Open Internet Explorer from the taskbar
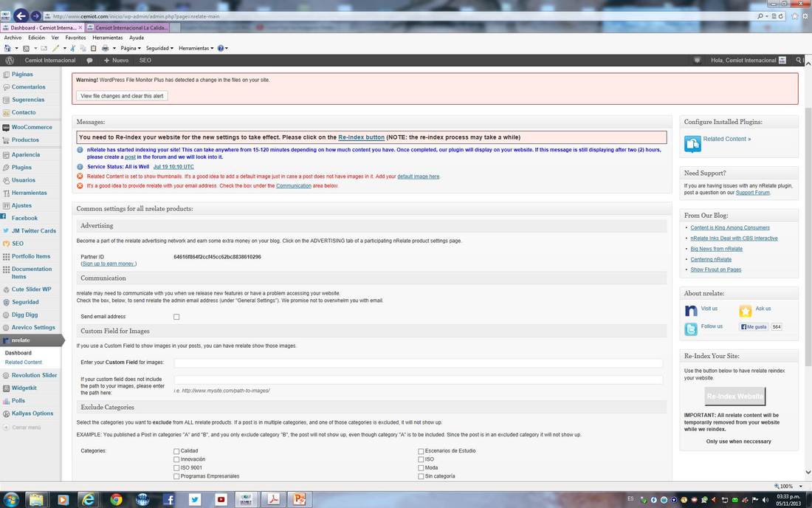 click(x=89, y=499)
